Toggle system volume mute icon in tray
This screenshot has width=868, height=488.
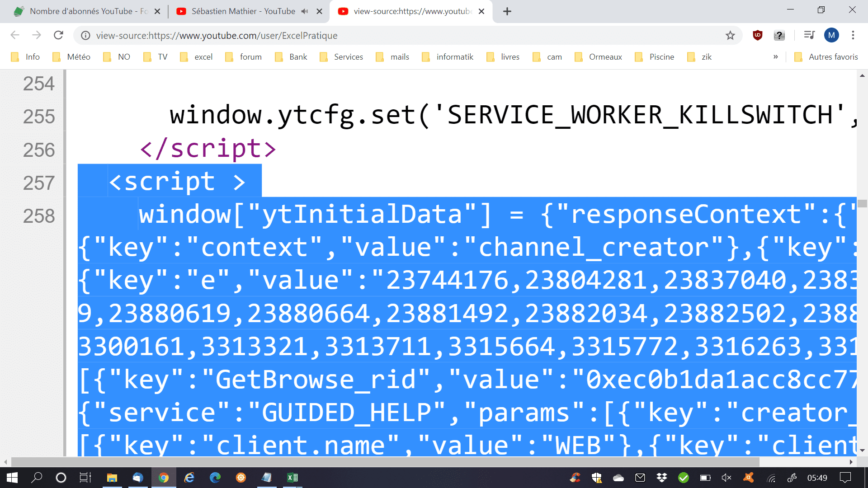[726, 478]
